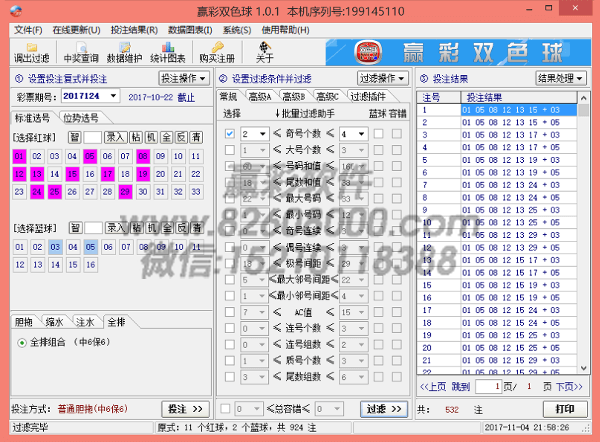The height and width of the screenshot is (442, 600).
Task: Select red ball 33
Action: pos(196,192)
